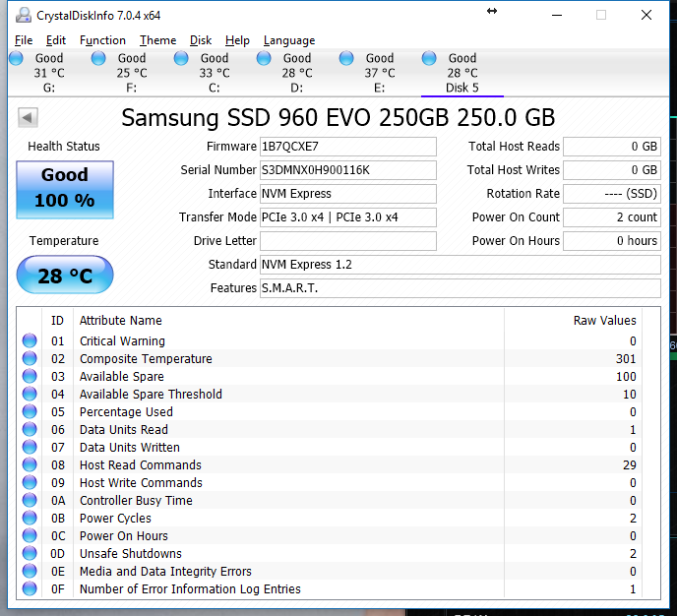Click the Serial Number field
677x616 pixels.
click(347, 170)
